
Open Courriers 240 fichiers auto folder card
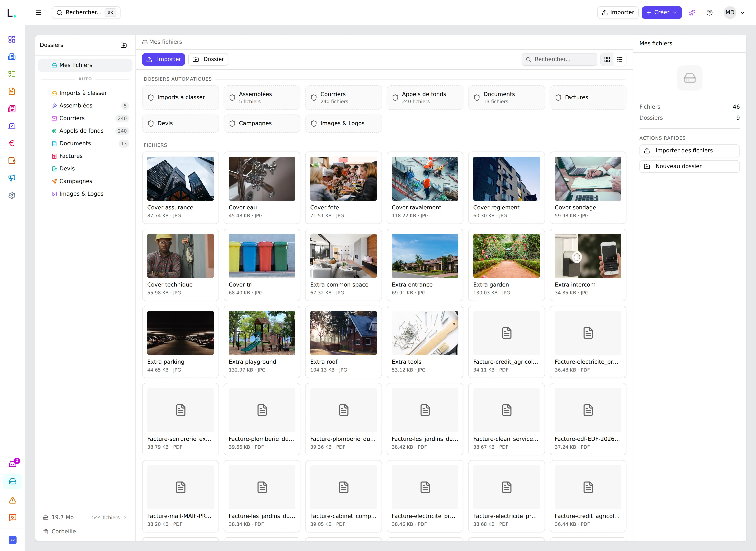tap(343, 98)
